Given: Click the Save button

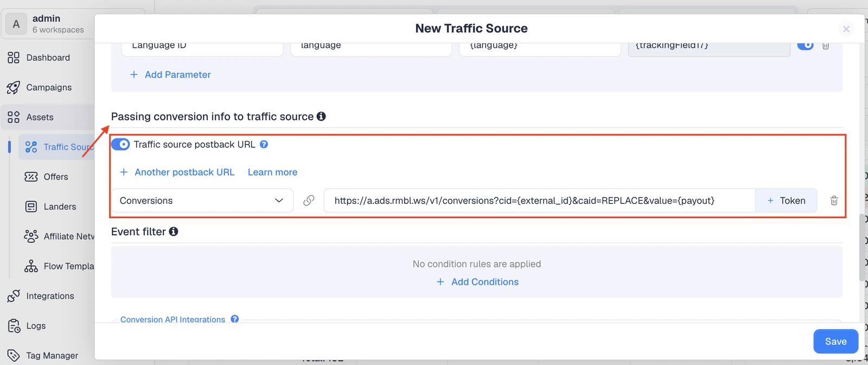Looking at the screenshot, I should pyautogui.click(x=835, y=342).
